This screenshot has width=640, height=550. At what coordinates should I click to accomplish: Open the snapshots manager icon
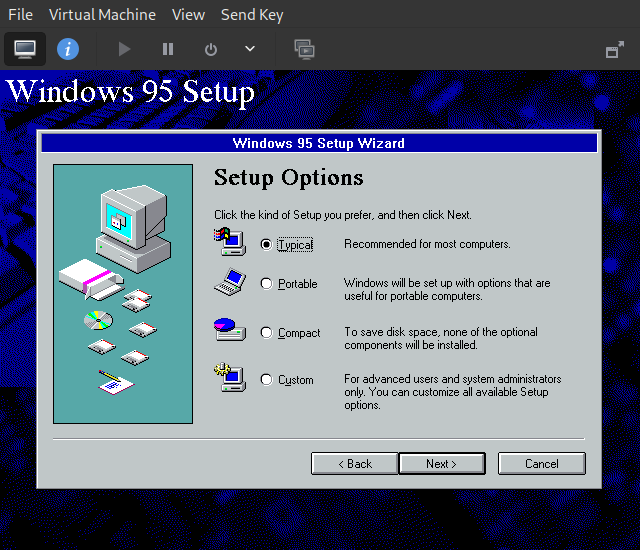[x=304, y=49]
